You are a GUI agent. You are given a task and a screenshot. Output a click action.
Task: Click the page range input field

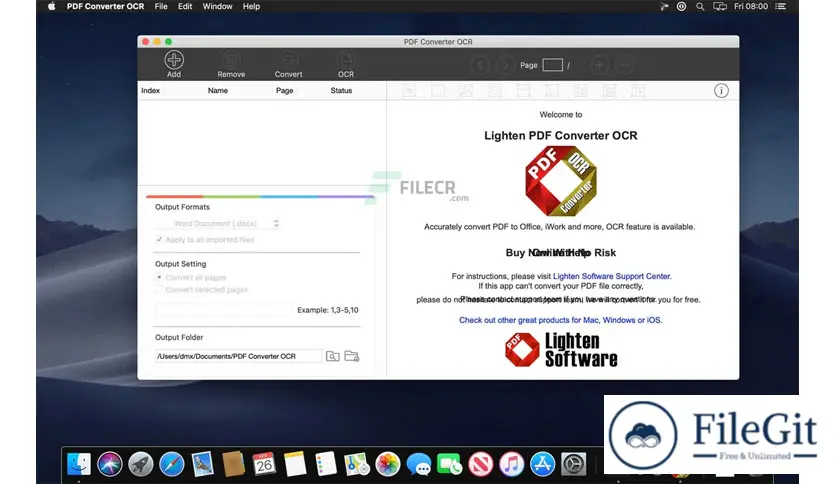pos(224,310)
